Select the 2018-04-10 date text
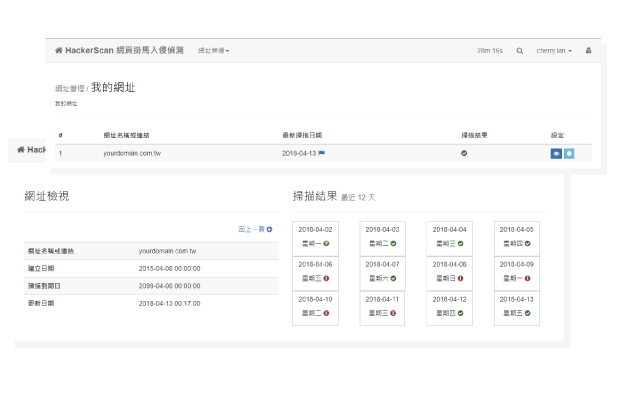 315,300
